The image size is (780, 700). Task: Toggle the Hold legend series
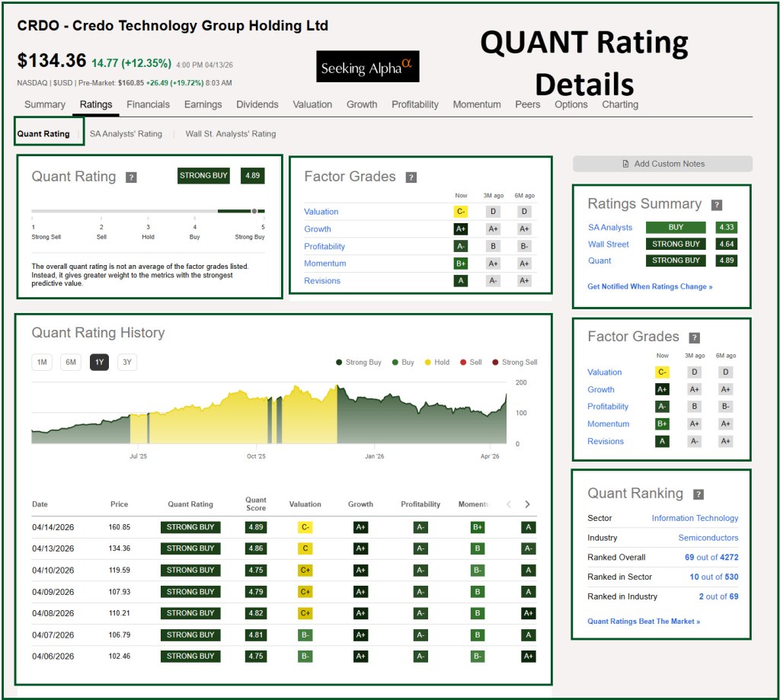coord(436,363)
